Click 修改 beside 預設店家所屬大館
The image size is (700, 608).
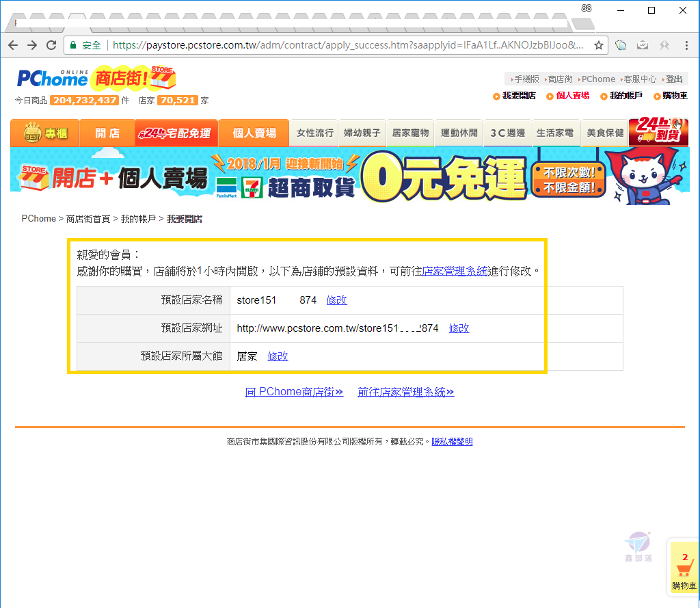(278, 356)
